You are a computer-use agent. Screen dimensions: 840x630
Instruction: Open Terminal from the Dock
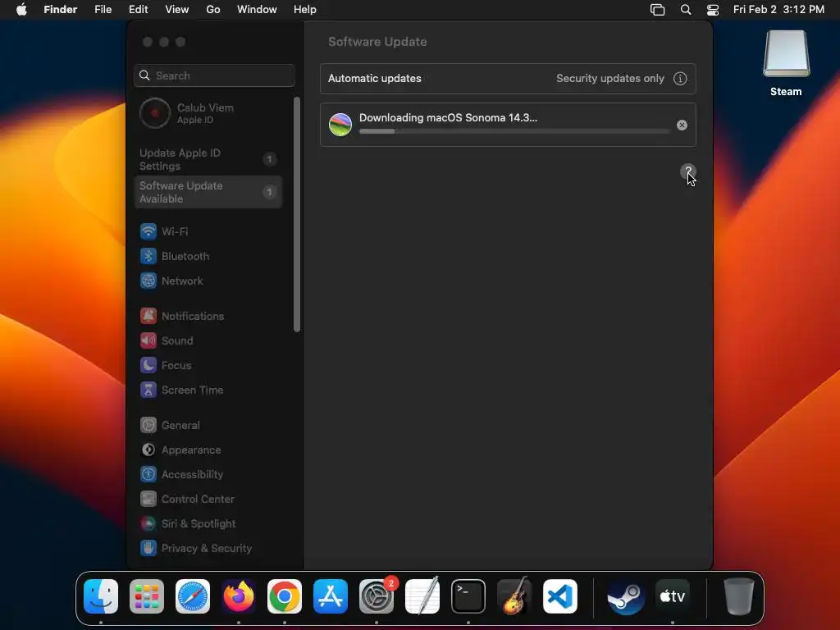coord(468,596)
